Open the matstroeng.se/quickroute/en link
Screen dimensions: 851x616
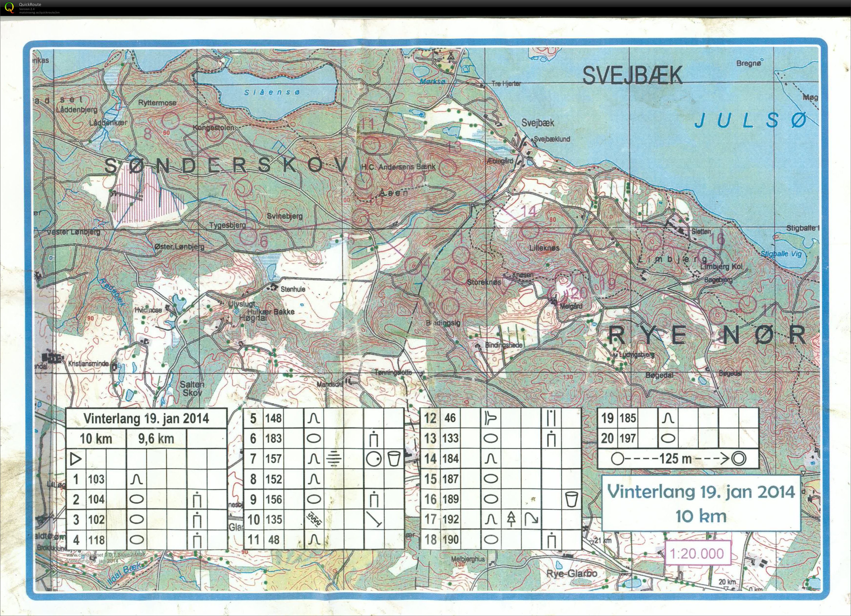click(x=39, y=12)
